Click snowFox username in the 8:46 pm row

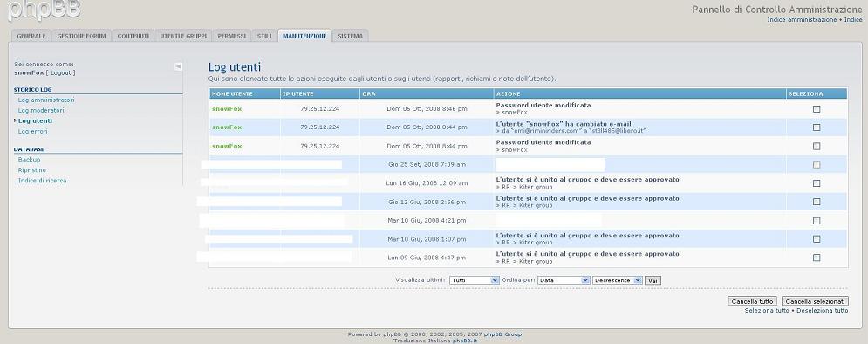[227, 108]
